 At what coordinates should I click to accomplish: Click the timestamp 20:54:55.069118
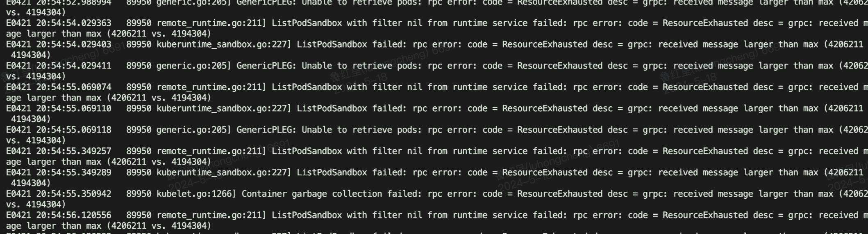74,130
